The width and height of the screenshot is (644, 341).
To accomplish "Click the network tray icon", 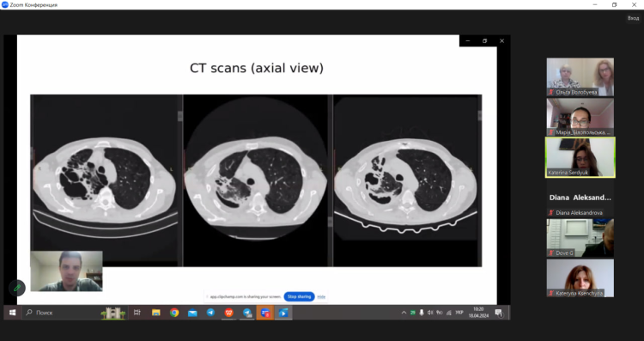I will coord(449,313).
